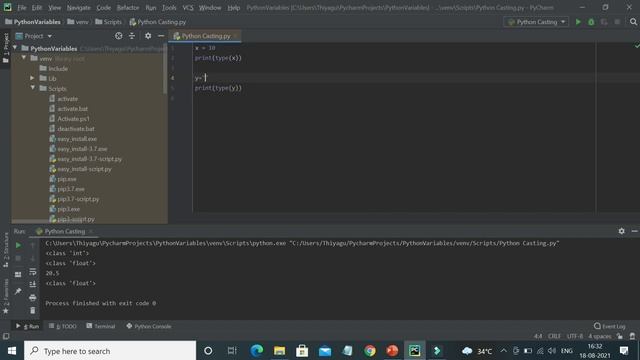Open the TODO tool window

(62, 326)
